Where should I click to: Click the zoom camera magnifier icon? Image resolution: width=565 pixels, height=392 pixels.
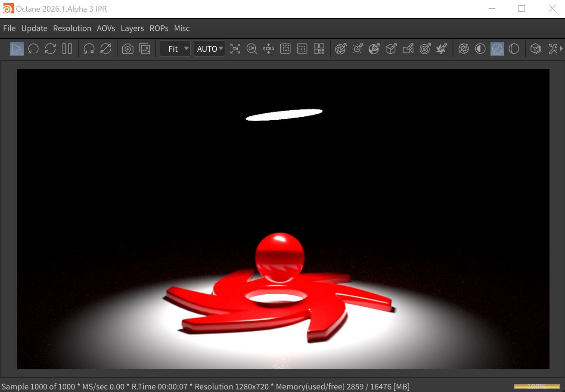point(251,49)
